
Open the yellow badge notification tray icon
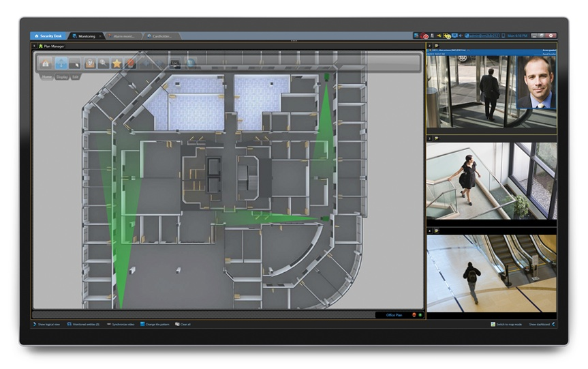pos(447,36)
